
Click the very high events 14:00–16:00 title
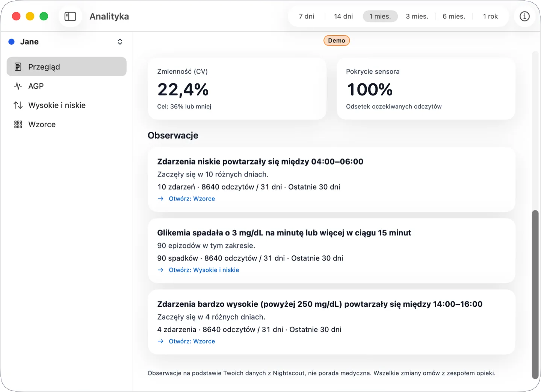(320, 304)
